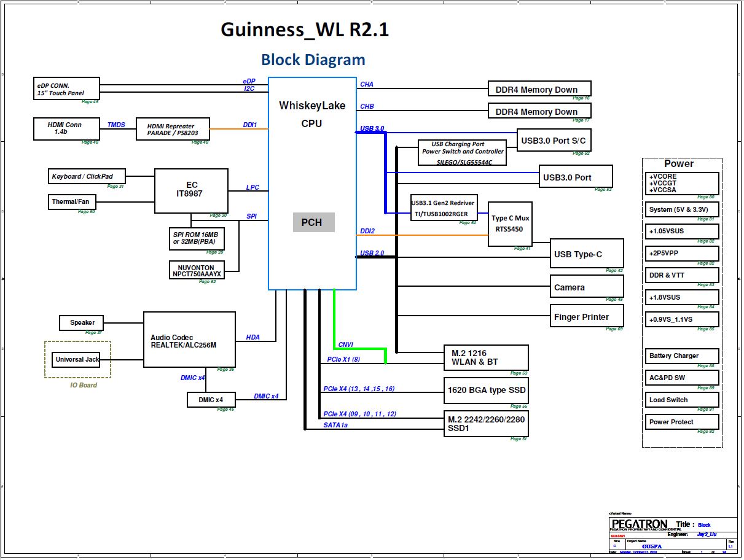The image size is (744, 560).
Task: Select the USB3.1 Gen2 Redriver block
Action: [444, 208]
